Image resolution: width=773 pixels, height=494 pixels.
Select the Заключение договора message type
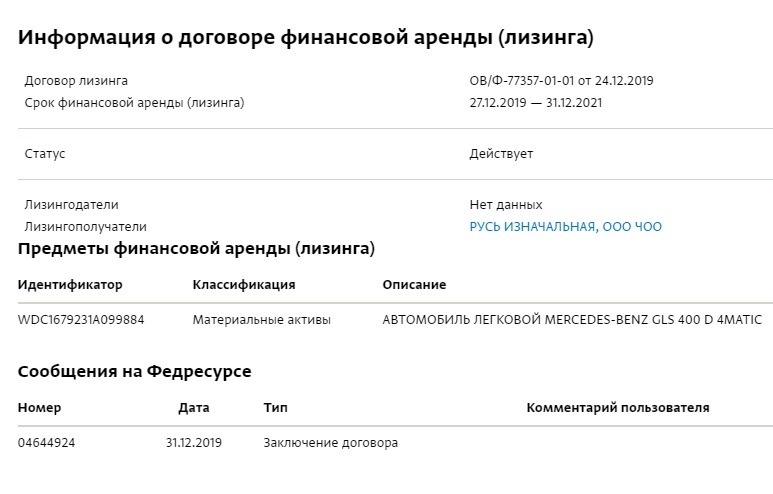point(330,443)
